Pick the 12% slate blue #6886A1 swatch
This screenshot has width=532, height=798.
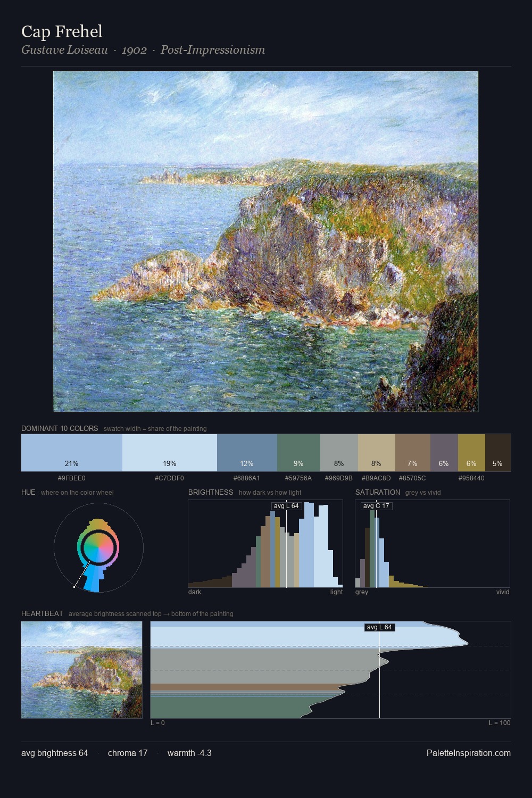pyautogui.click(x=247, y=453)
